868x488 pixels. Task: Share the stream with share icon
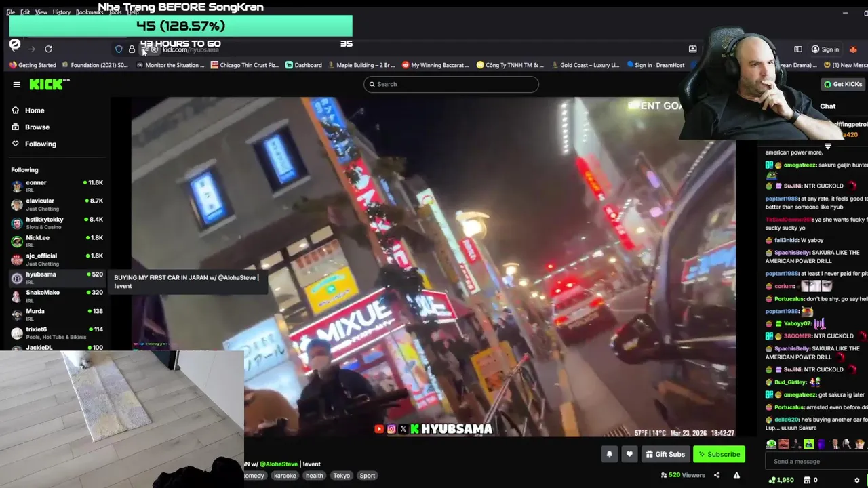click(x=717, y=475)
